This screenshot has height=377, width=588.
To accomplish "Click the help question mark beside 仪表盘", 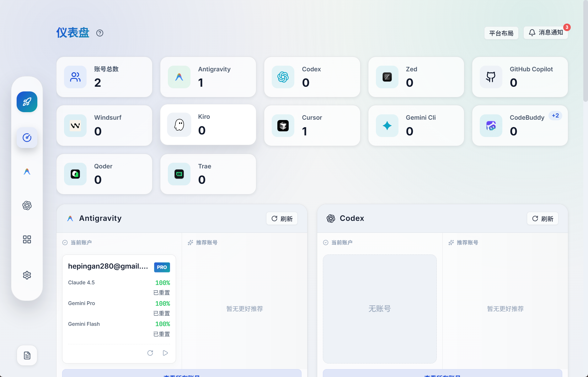I will click(100, 33).
